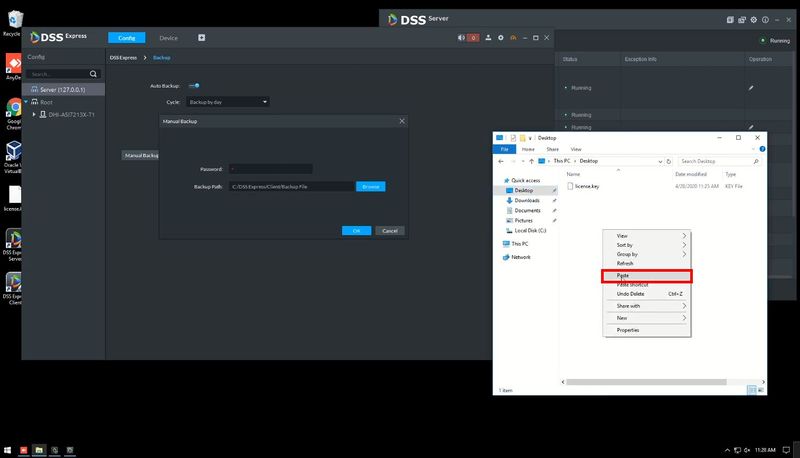Go back in File Explorer

pos(501,161)
